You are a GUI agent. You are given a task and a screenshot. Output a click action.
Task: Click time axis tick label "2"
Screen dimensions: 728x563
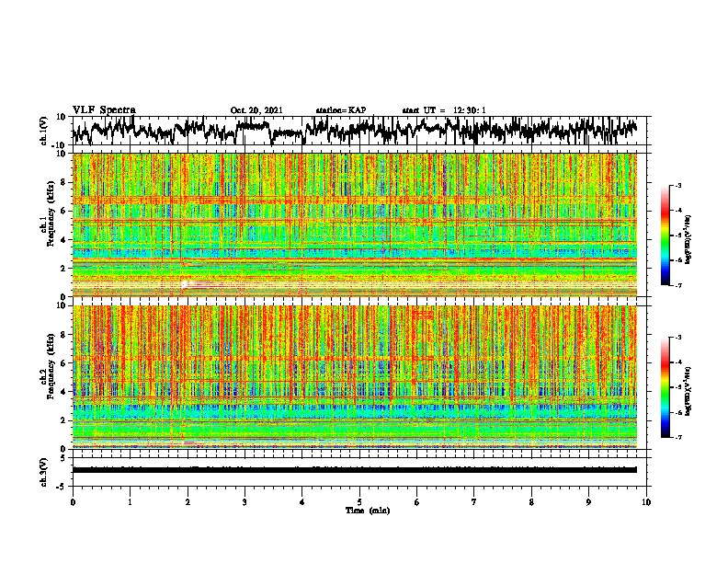(x=188, y=502)
